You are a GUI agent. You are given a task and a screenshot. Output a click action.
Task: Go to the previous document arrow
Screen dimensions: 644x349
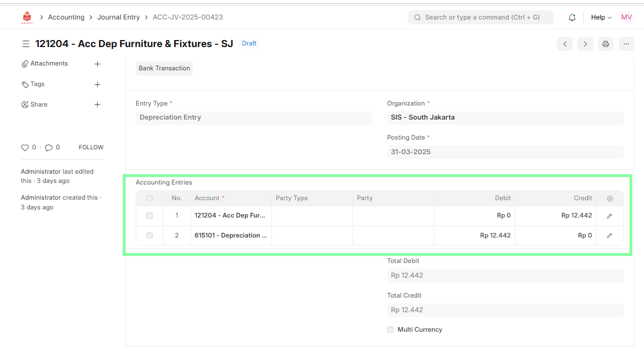565,44
